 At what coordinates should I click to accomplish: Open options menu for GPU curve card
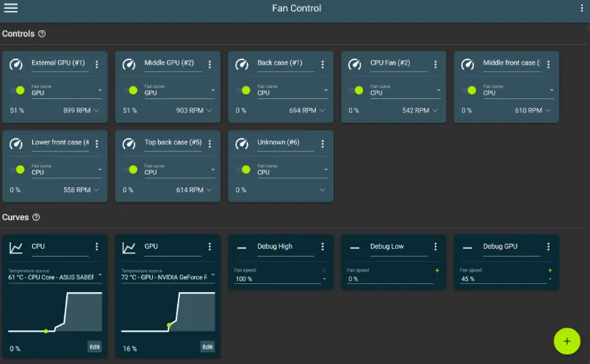(209, 247)
